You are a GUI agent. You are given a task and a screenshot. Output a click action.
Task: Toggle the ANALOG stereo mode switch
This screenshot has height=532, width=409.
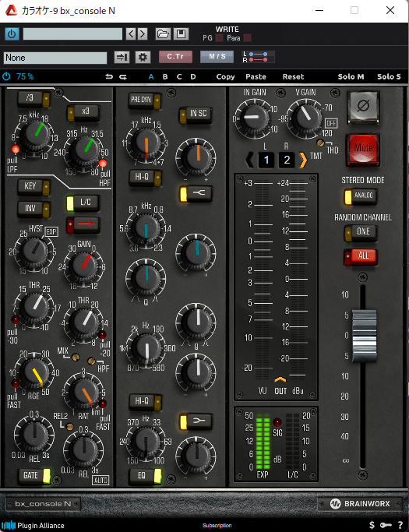(x=361, y=196)
